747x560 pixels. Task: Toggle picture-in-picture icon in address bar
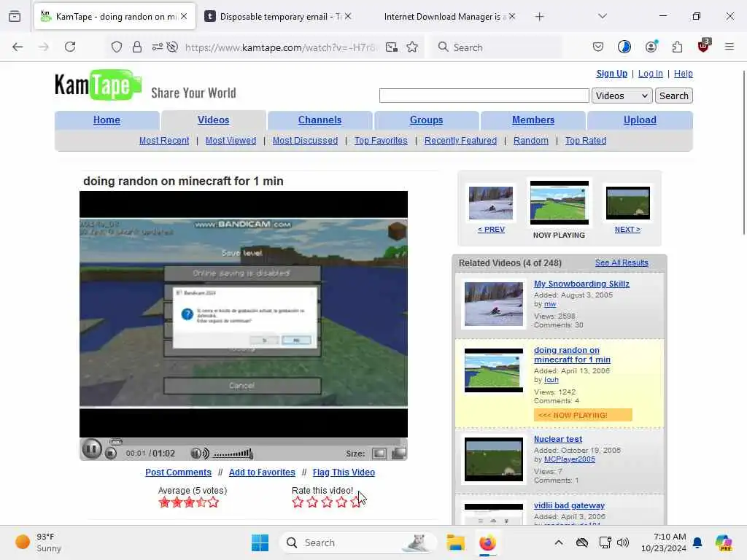392,47
